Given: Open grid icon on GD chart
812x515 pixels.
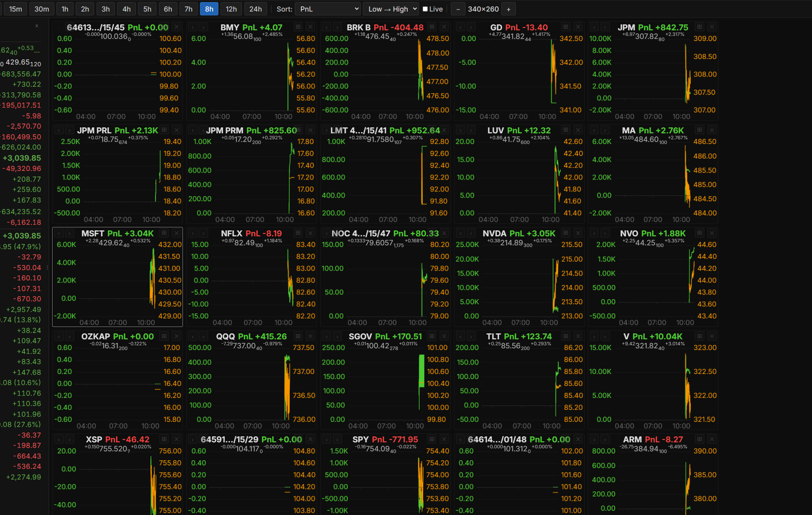Looking at the screenshot, I should (x=566, y=27).
